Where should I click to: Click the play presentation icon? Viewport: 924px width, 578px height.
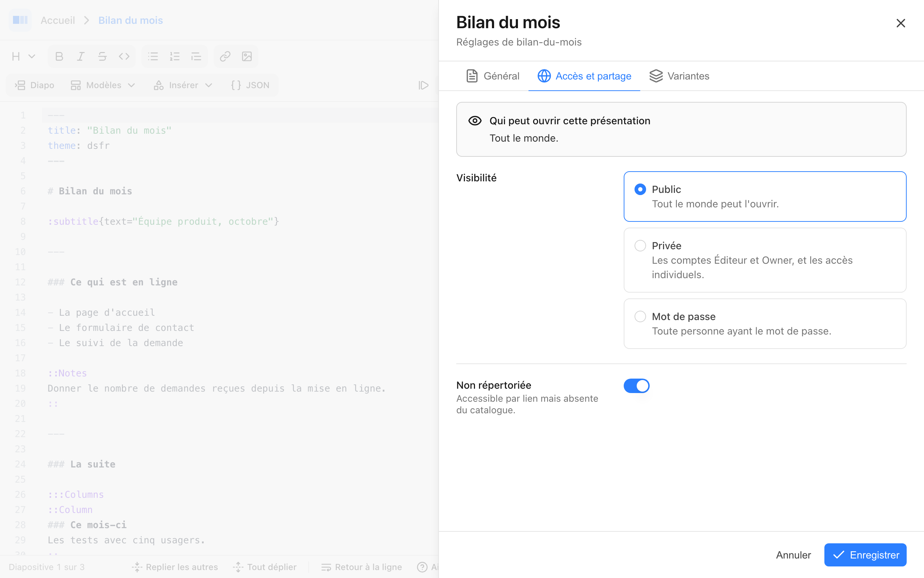[x=423, y=85]
